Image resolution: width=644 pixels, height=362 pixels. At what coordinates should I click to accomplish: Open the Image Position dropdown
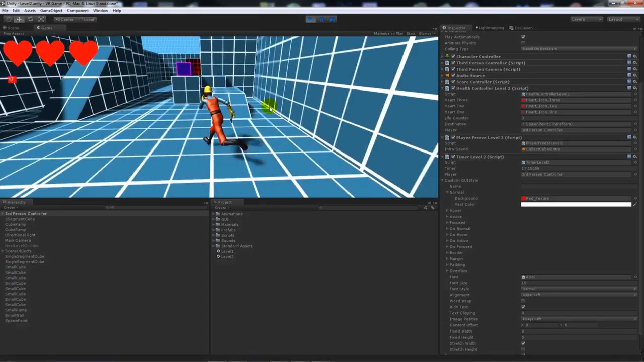[579, 319]
